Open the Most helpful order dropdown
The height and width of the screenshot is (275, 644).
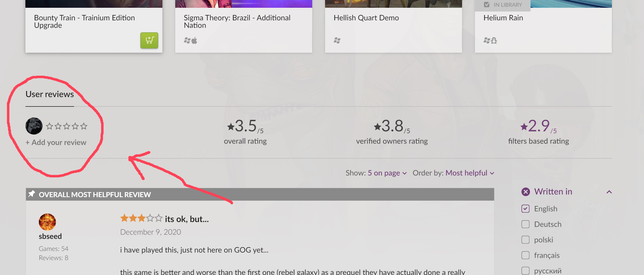470,173
